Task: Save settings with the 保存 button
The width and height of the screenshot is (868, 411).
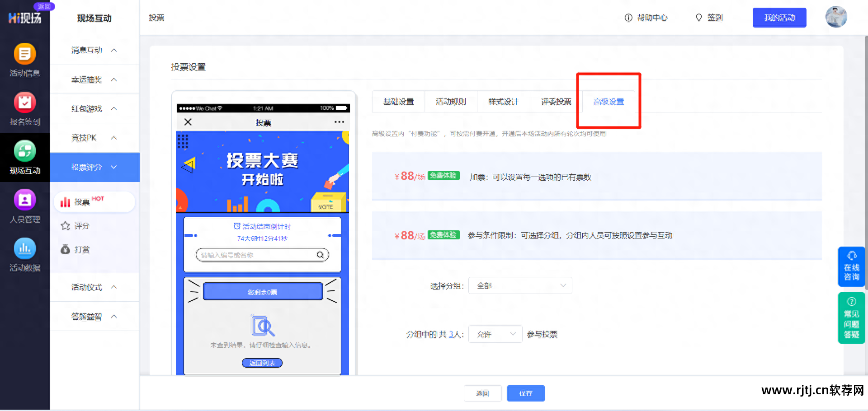Action: [x=526, y=393]
